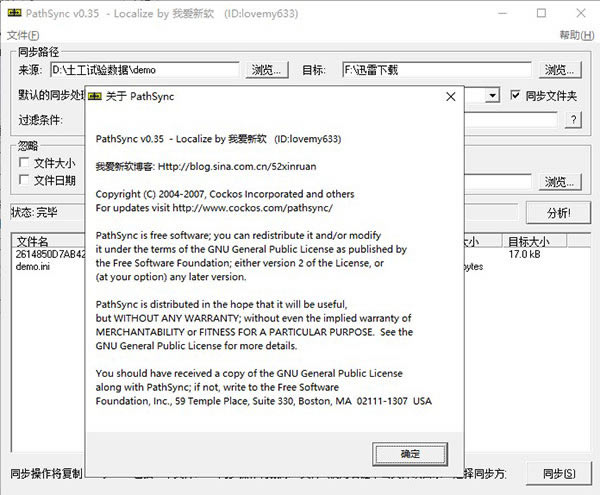Minimize the PathSync main window
Screen dimensions: 600x495
point(502,13)
